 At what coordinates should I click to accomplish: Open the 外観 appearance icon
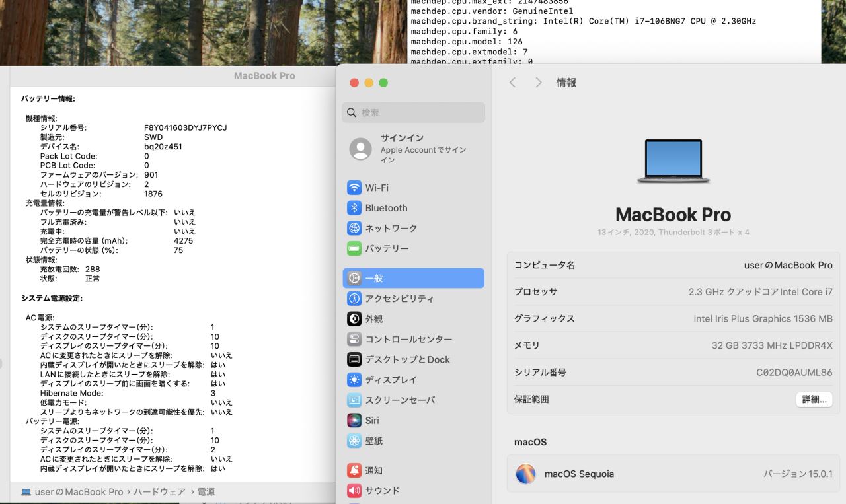point(354,319)
